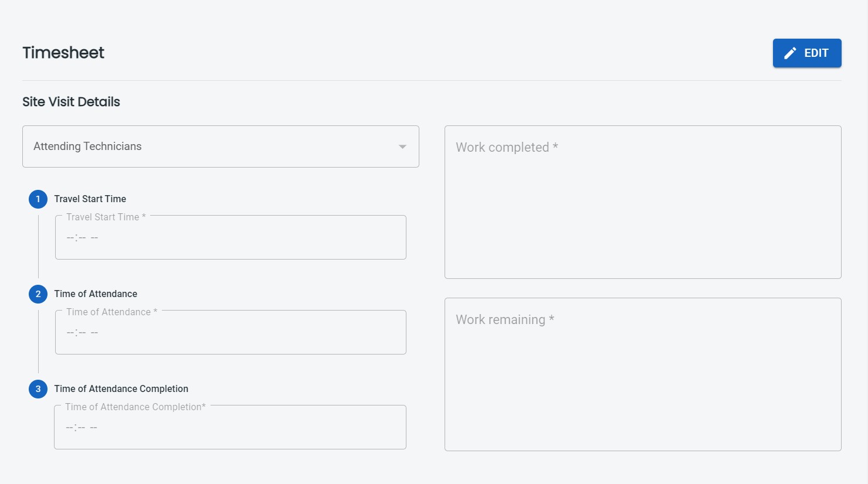This screenshot has width=868, height=484.
Task: Click the step 3 circle for Attendance Completion
Action: [38, 389]
